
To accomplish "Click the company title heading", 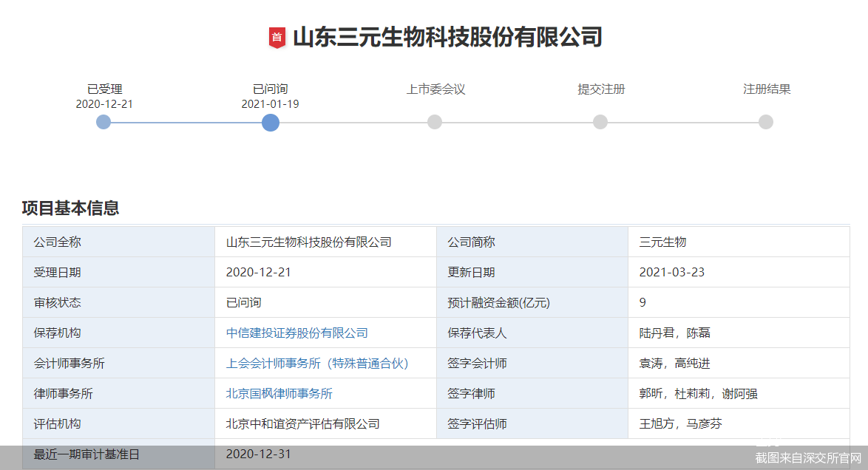I will click(447, 37).
